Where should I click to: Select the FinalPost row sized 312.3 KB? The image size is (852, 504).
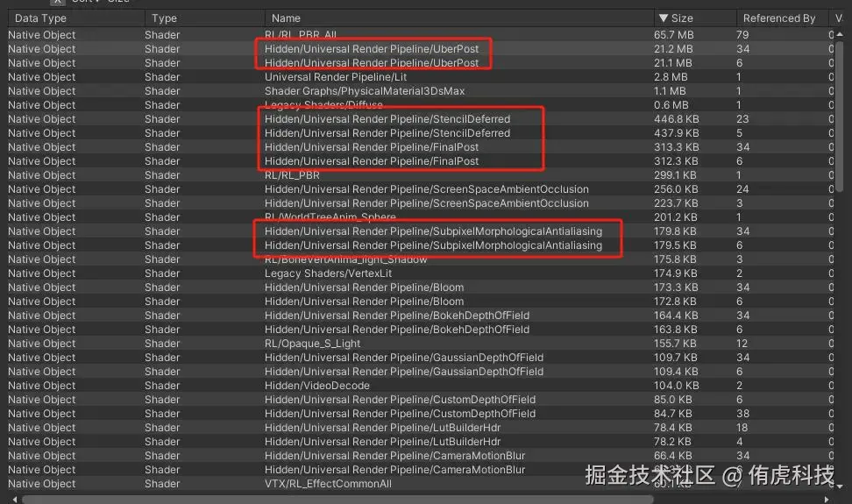(419, 161)
